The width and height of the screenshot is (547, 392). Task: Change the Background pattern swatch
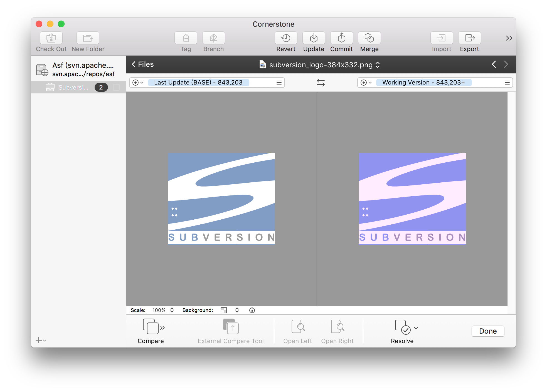(224, 310)
